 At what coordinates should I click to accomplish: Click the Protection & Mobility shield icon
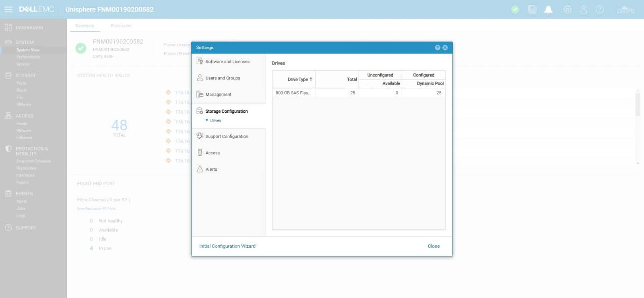tap(8, 149)
